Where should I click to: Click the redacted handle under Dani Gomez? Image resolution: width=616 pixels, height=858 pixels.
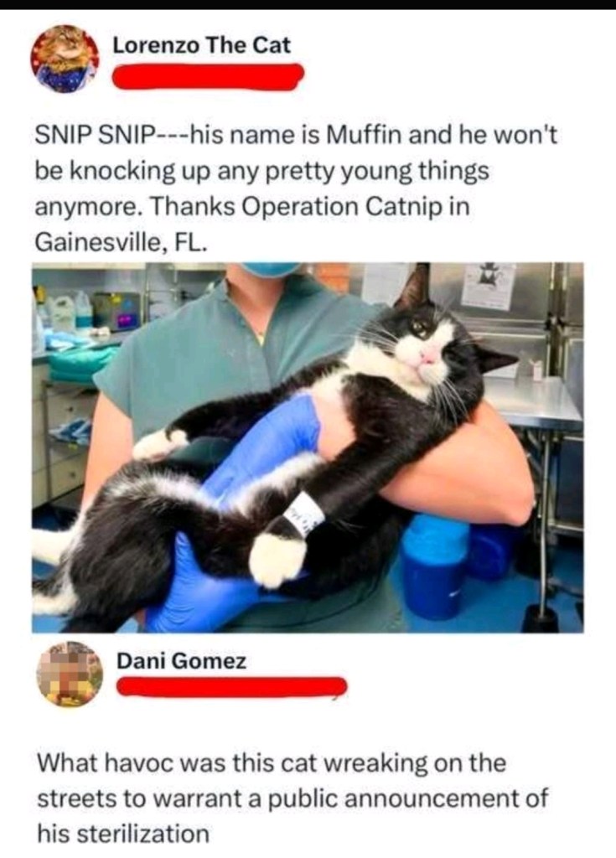[231, 688]
